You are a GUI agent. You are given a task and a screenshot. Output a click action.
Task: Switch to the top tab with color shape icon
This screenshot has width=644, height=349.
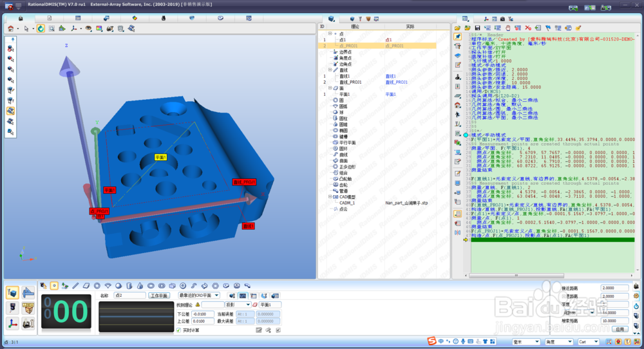click(135, 18)
